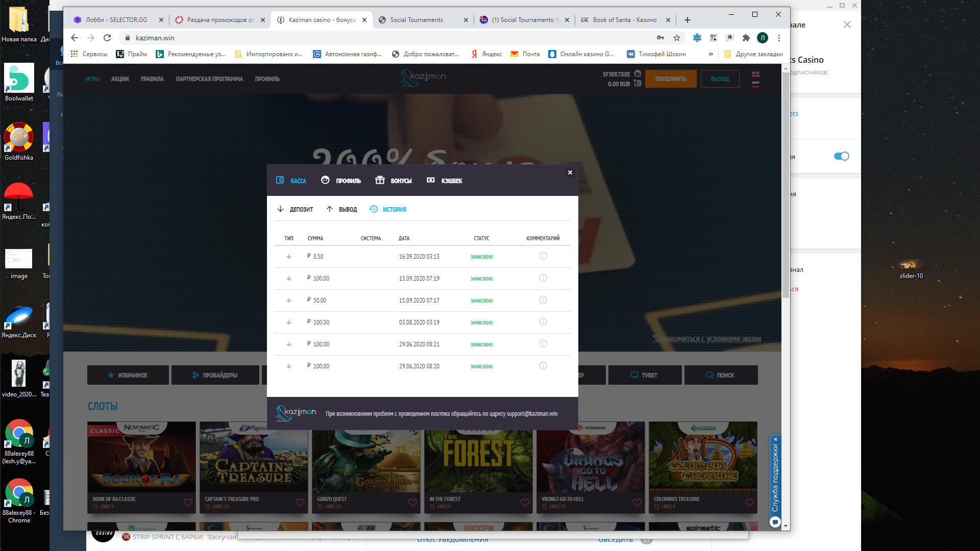The height and width of the screenshot is (551, 980).
Task: Expand hidden bookmarks with double chevron
Action: pyautogui.click(x=710, y=54)
